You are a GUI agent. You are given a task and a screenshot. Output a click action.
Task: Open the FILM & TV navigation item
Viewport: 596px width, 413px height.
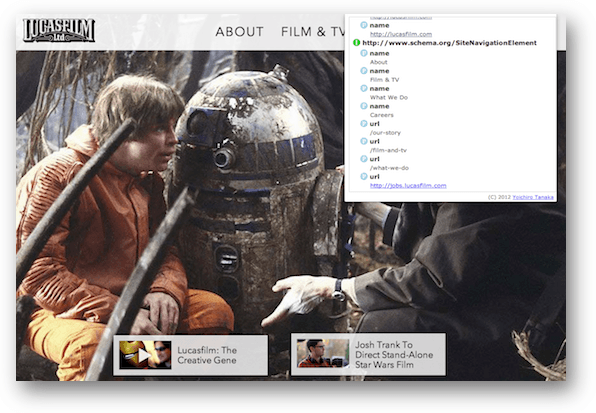[x=313, y=32]
